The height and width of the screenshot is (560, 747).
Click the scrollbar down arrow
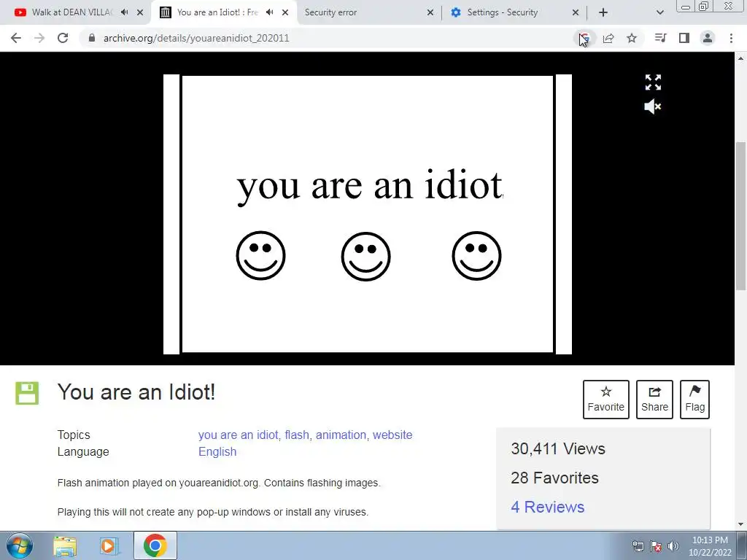tap(741, 524)
